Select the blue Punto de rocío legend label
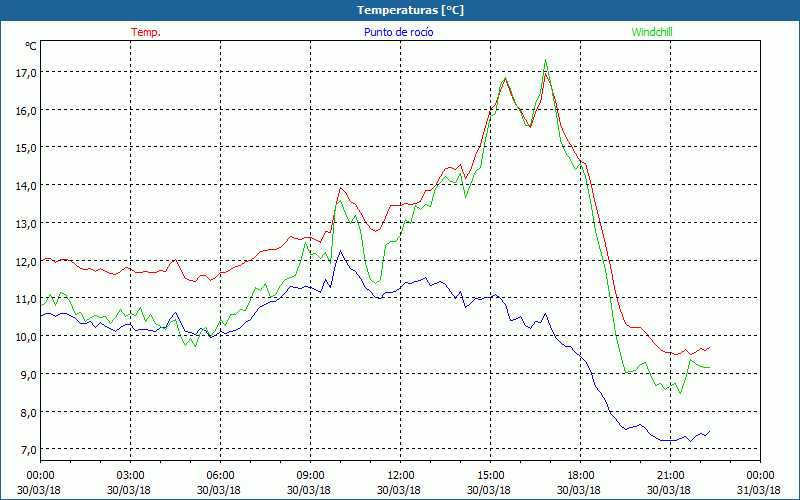Image resolution: width=800 pixels, height=500 pixels. pyautogui.click(x=398, y=32)
